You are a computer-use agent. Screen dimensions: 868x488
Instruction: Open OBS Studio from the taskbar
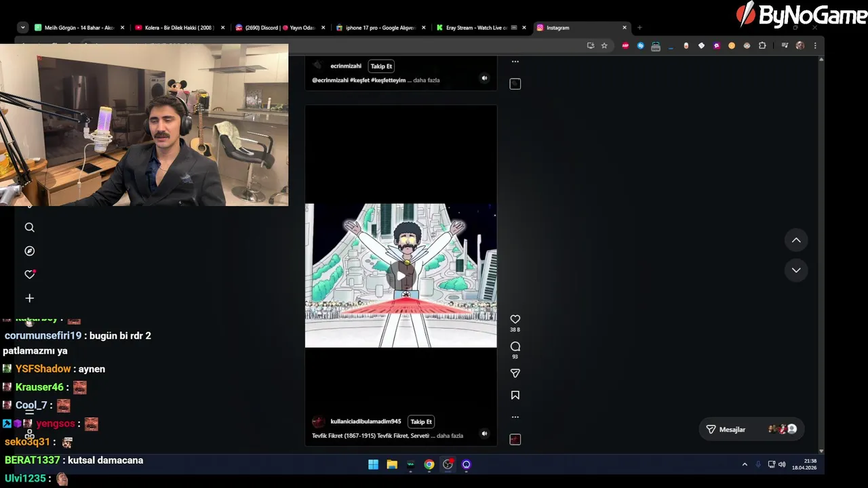coord(448,464)
